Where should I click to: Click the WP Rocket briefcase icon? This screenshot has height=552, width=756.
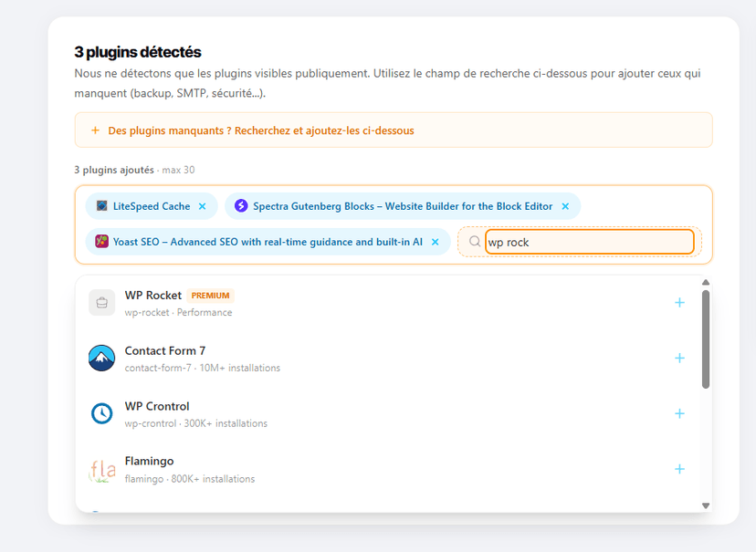[x=102, y=303]
